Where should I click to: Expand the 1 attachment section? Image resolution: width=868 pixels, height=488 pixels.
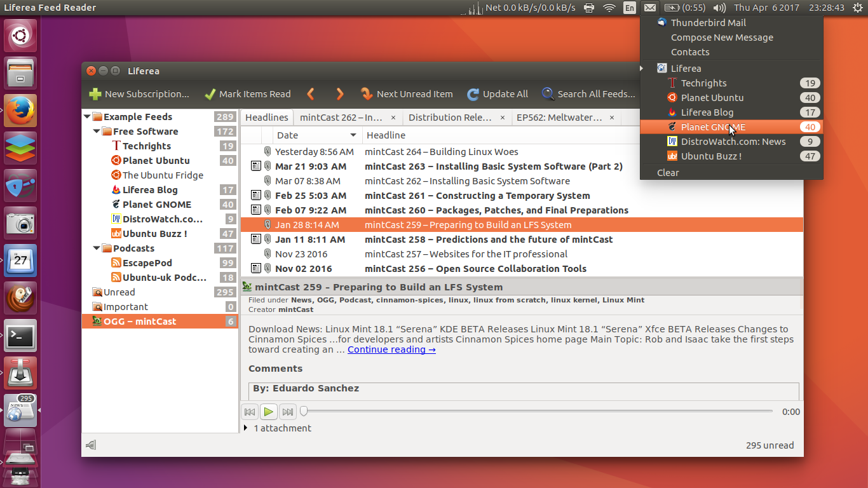(x=246, y=428)
